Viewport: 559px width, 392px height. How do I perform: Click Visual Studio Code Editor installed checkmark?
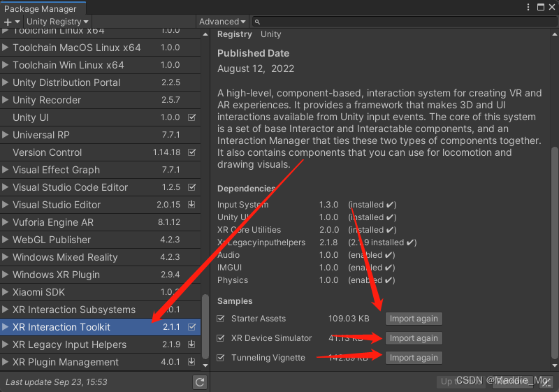point(191,187)
